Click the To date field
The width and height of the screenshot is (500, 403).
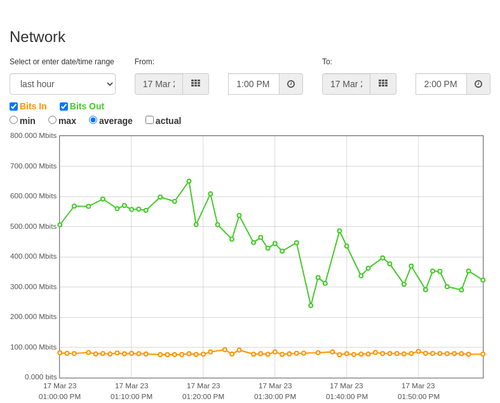point(346,84)
